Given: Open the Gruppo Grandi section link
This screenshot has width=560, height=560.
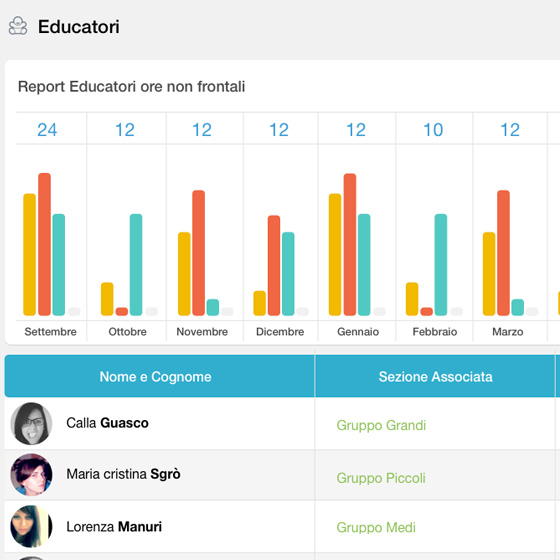Looking at the screenshot, I should tap(381, 425).
